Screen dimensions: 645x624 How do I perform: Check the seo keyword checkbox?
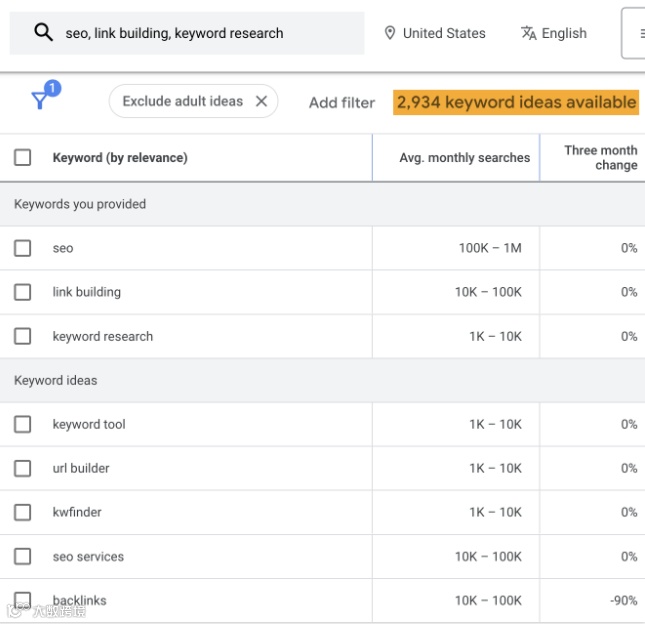tap(22, 248)
